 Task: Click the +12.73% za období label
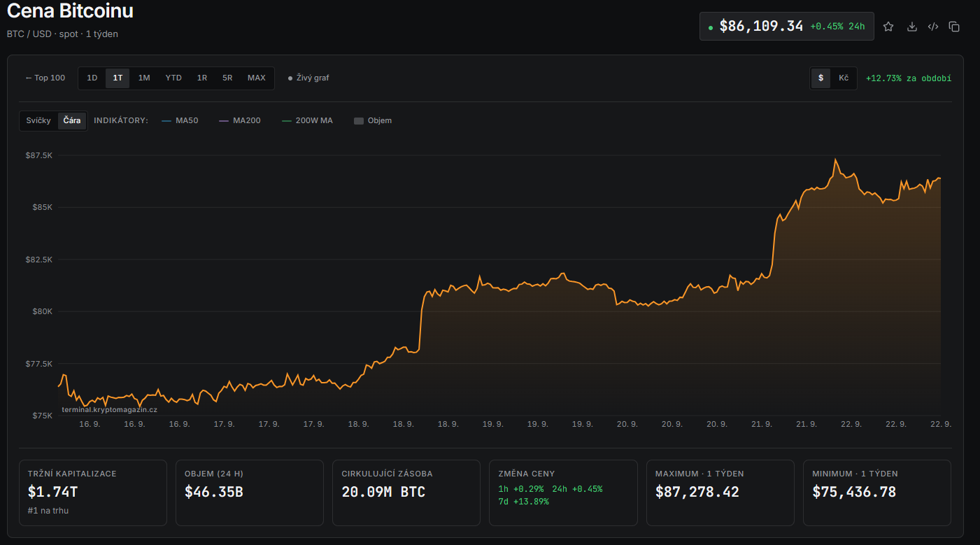908,78
